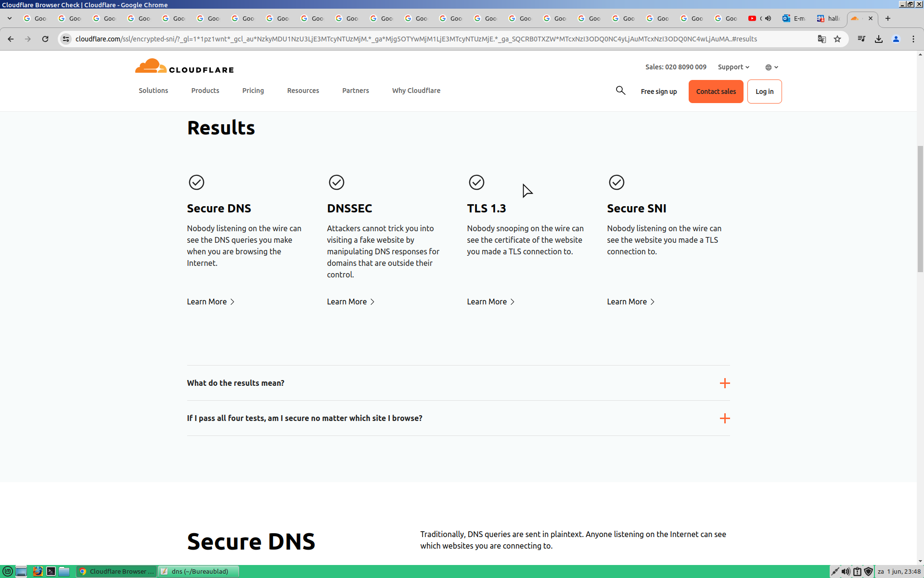This screenshot has height=578, width=924.
Task: Click the Cloudflare Browser taskbar button
Action: (x=116, y=571)
